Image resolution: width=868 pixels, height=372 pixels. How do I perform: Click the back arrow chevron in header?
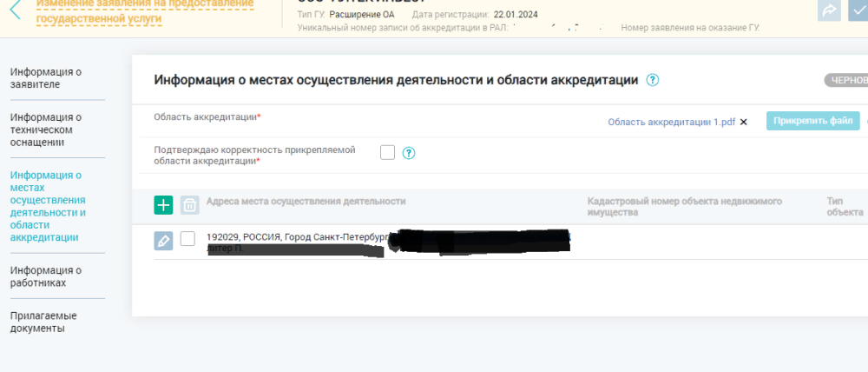(x=15, y=10)
